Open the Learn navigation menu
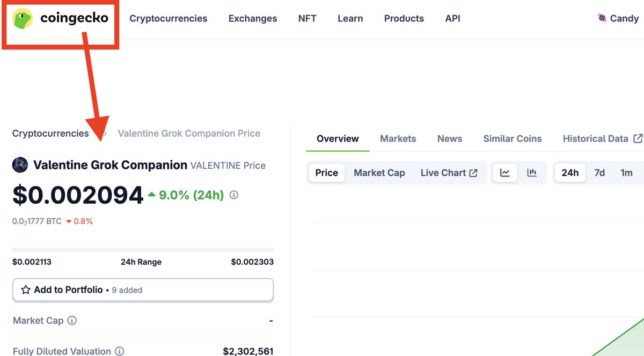Viewport: 644px width, 356px height. pos(350,18)
